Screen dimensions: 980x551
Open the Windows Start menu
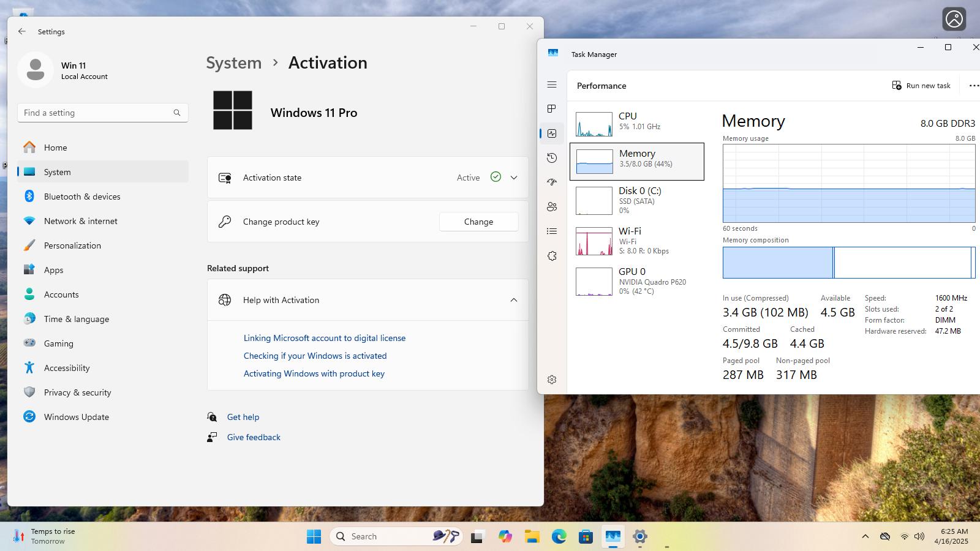314,536
